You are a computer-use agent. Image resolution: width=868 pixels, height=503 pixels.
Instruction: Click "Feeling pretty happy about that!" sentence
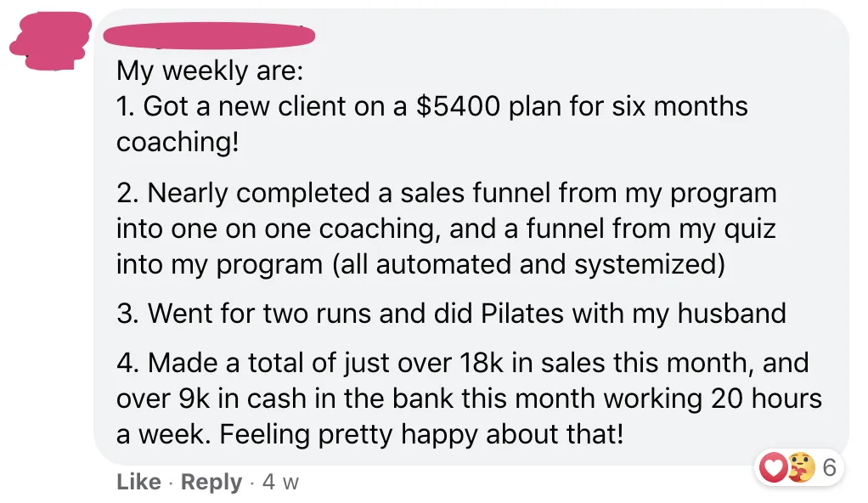point(422,434)
